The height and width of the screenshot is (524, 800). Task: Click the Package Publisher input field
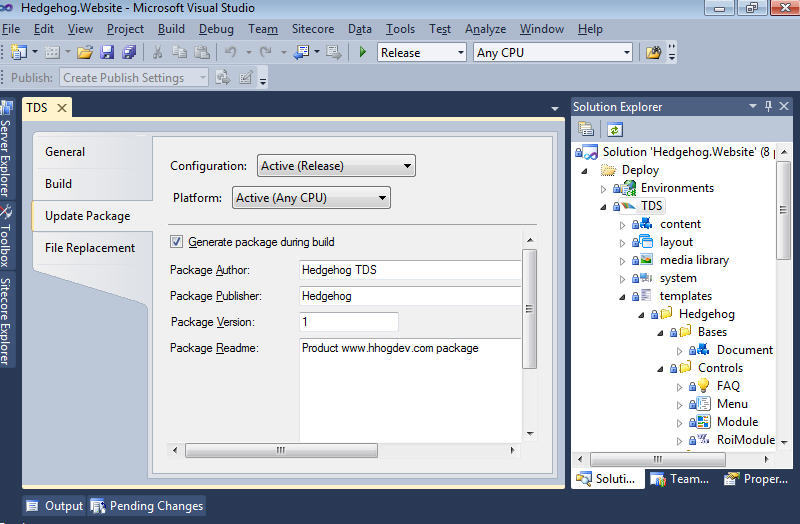410,296
